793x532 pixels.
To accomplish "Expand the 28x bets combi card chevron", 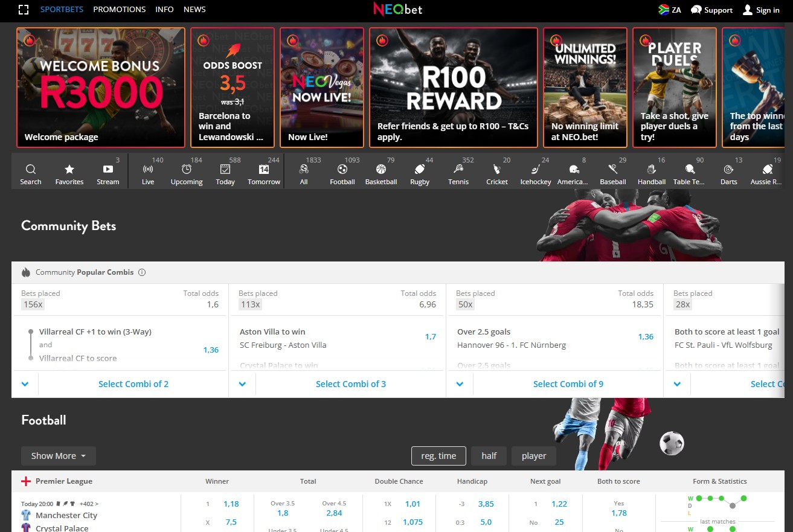I will (677, 384).
